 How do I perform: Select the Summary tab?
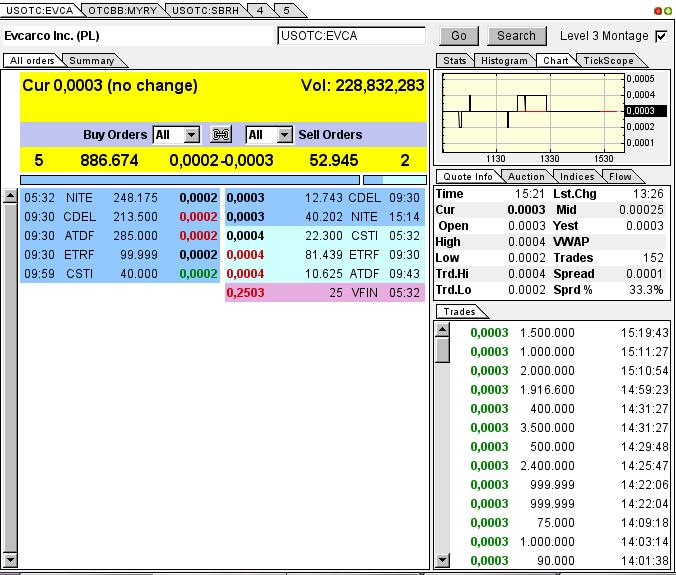91,61
